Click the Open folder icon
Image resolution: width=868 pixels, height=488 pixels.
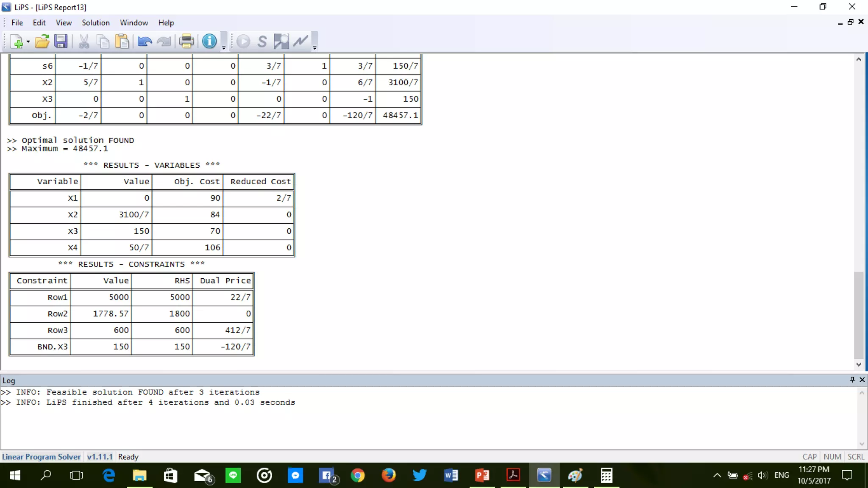tap(42, 42)
